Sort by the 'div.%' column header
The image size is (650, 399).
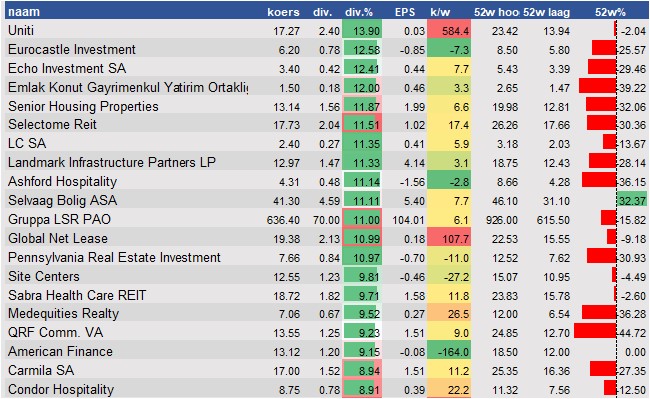click(359, 12)
